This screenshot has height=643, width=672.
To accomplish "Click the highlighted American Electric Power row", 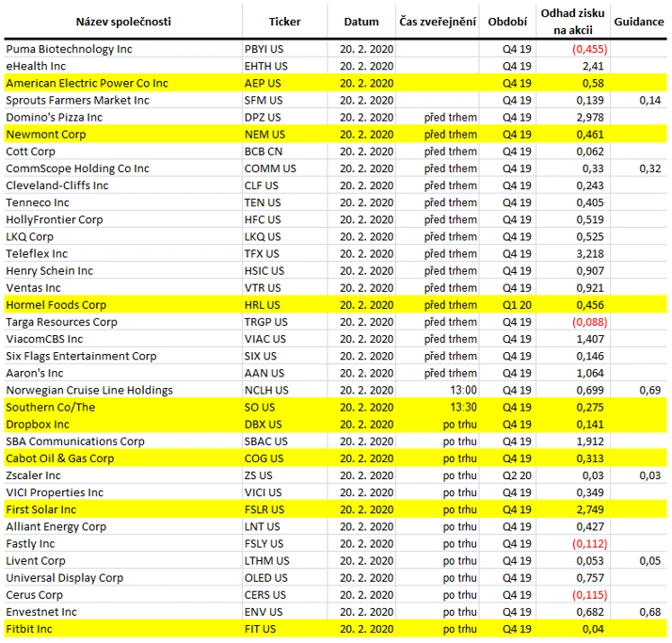I will click(x=336, y=83).
